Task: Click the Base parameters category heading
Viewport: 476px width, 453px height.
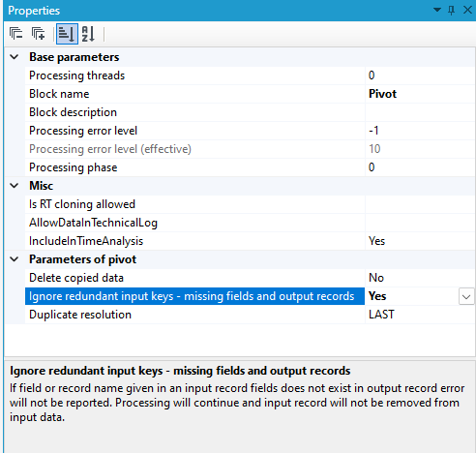Action: click(74, 57)
